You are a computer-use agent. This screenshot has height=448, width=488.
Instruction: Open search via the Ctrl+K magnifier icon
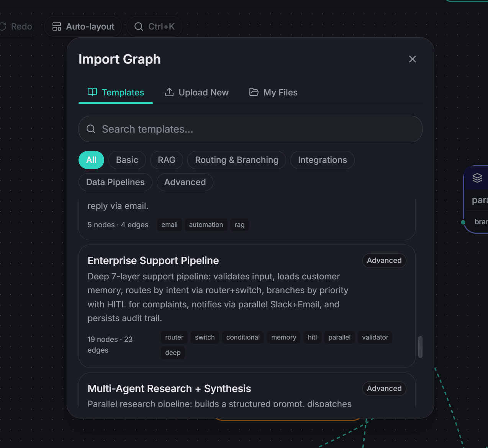pyautogui.click(x=138, y=26)
